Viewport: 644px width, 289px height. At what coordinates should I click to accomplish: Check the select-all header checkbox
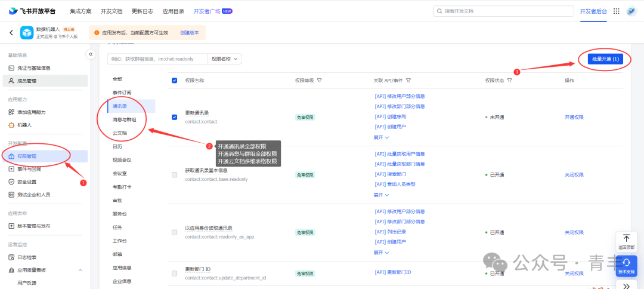[175, 81]
